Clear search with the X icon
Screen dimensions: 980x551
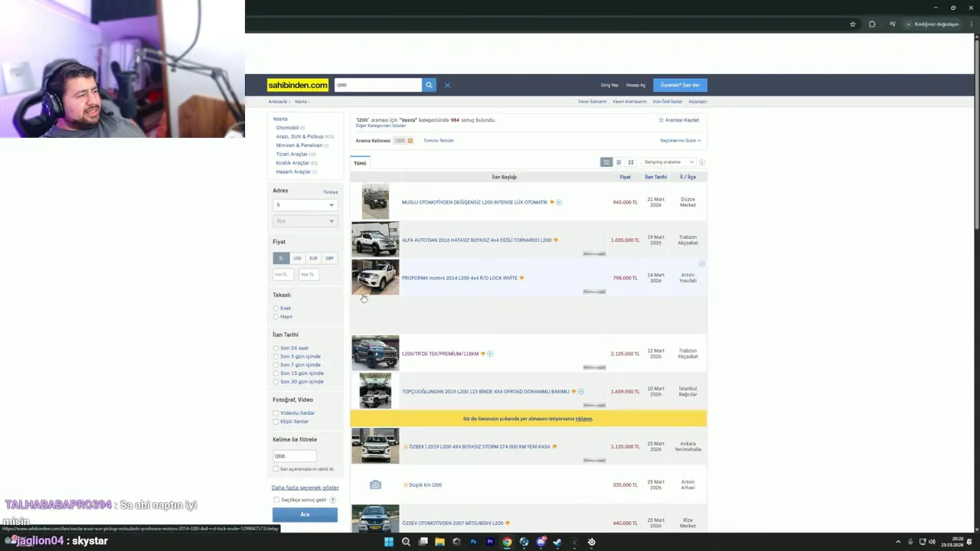(x=447, y=85)
